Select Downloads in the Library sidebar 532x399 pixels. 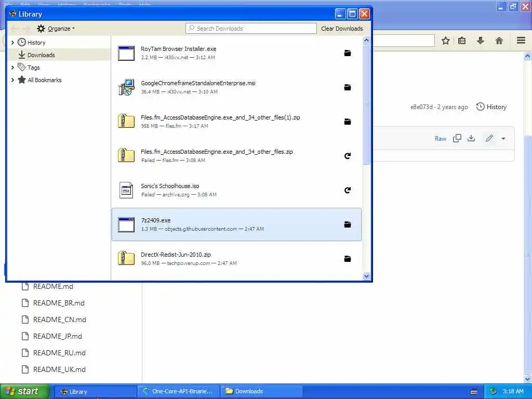(x=41, y=55)
